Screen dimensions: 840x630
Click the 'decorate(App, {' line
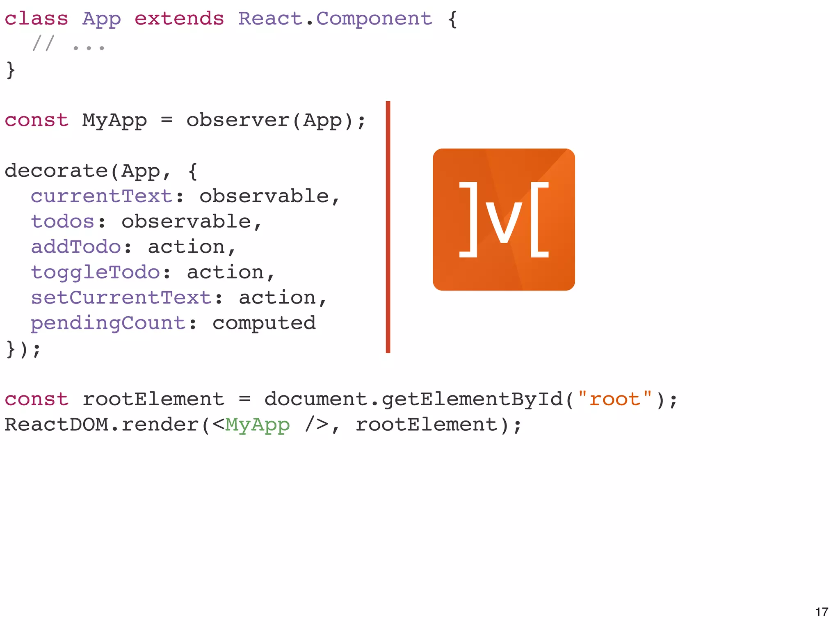[x=101, y=171]
